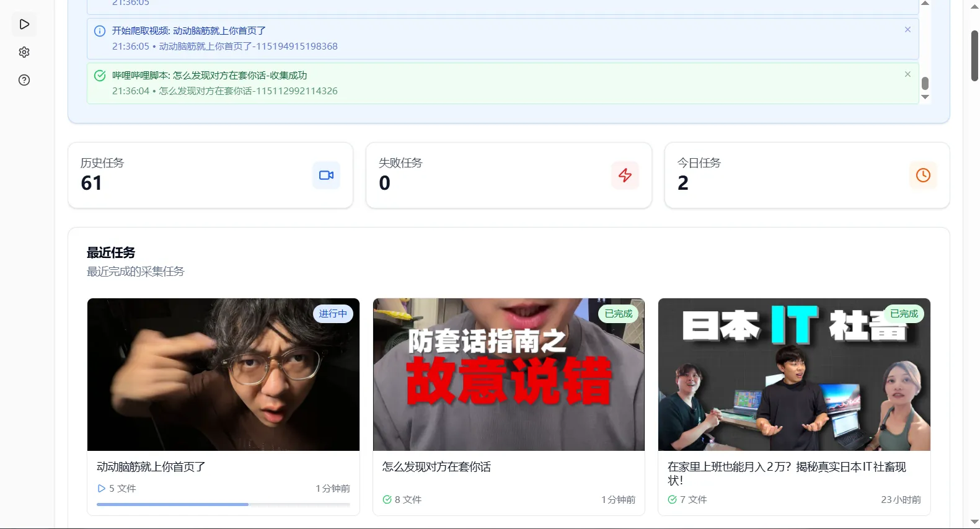
Task: Dismiss the 开始爬取视频 notification
Action: (x=907, y=30)
